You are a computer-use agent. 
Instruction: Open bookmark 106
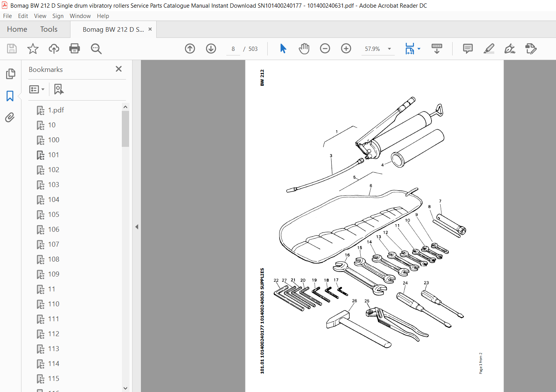(x=54, y=229)
